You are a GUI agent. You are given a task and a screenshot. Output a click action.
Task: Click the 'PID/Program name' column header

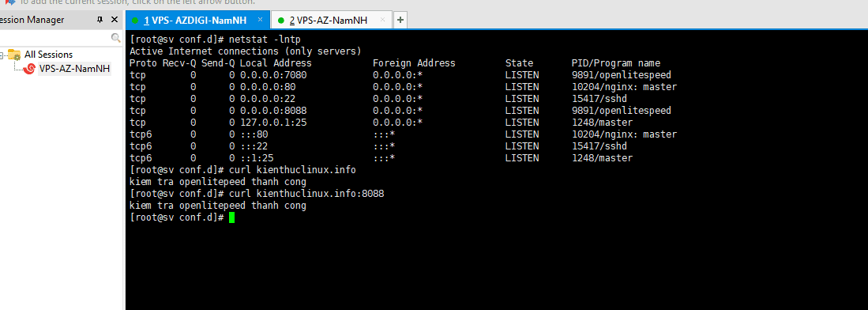tap(615, 63)
